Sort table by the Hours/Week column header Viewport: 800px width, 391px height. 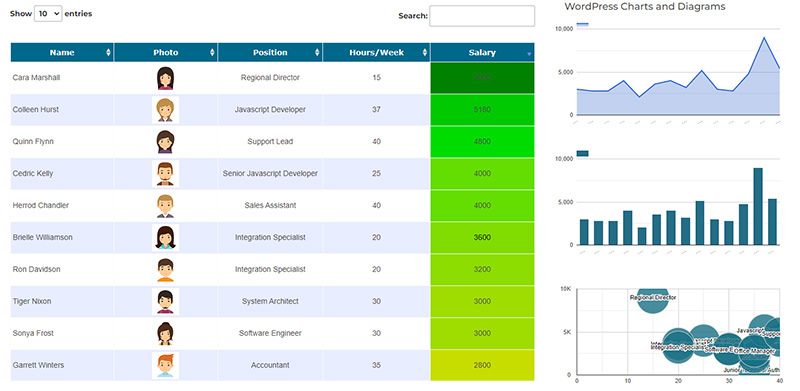point(377,53)
